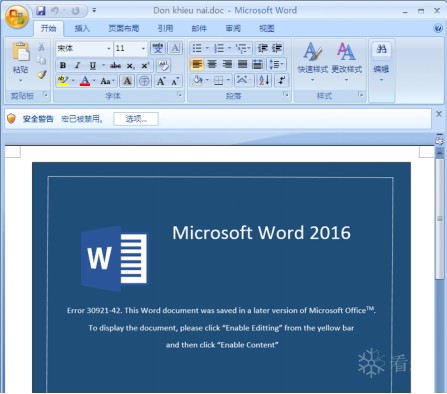447x394 pixels.
Task: Apply distributed alignment
Action: coord(257,64)
